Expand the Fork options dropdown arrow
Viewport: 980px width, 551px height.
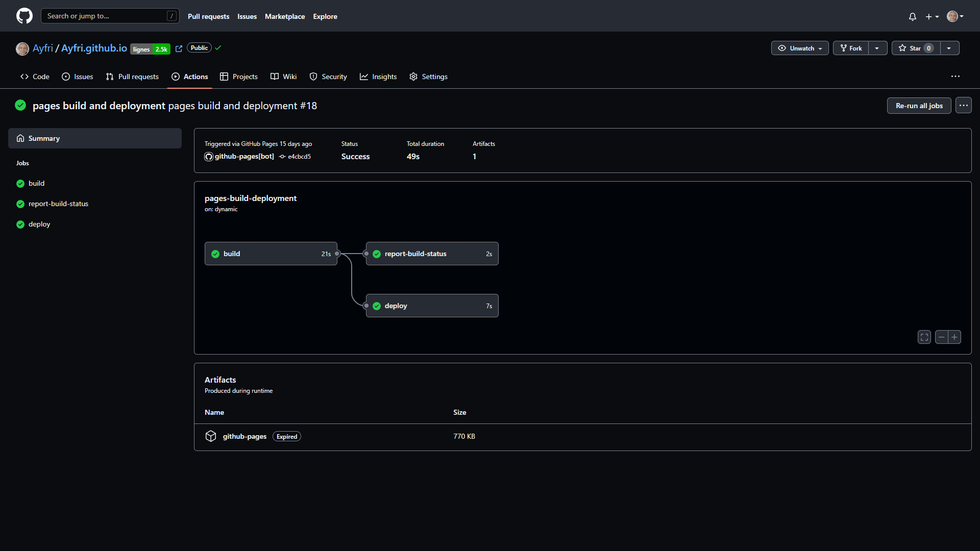tap(877, 48)
